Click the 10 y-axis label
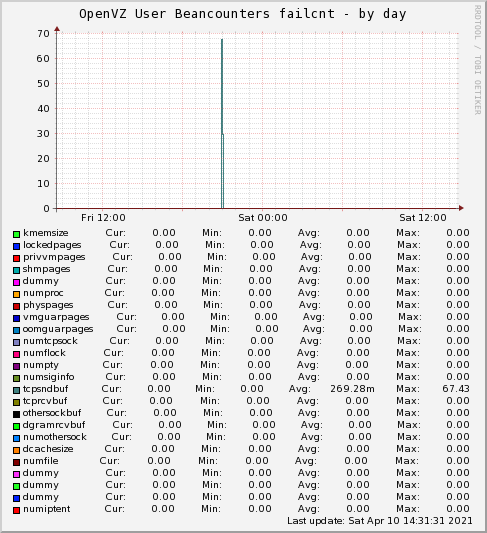487x533 pixels. pos(44,184)
